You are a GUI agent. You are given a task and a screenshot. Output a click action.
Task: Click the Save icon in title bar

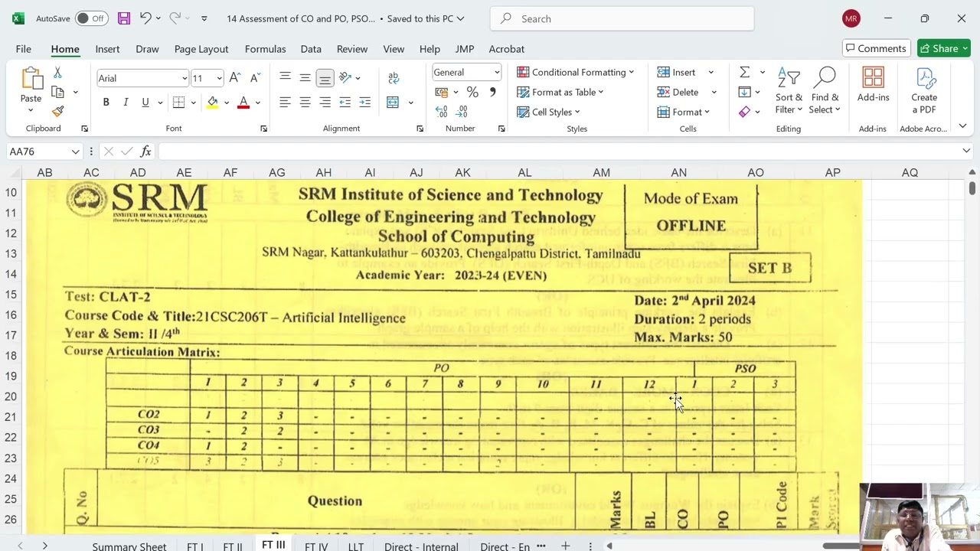coord(124,18)
